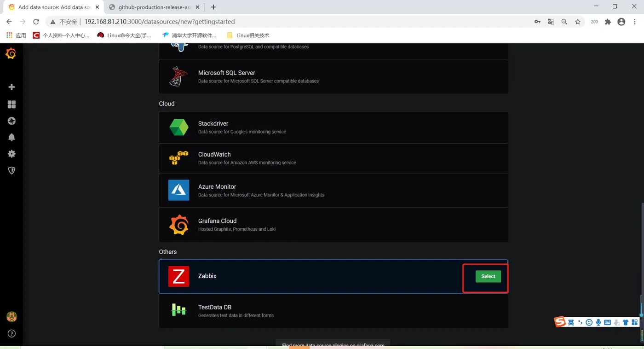The width and height of the screenshot is (644, 349).
Task: Click the PostgreSQL data source row
Action: tap(333, 51)
